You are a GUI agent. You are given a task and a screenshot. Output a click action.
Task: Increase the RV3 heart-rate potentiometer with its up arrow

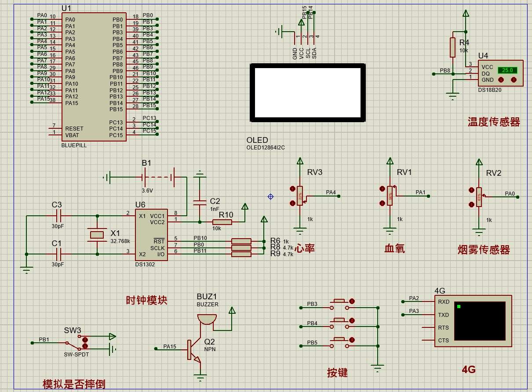coord(293,189)
